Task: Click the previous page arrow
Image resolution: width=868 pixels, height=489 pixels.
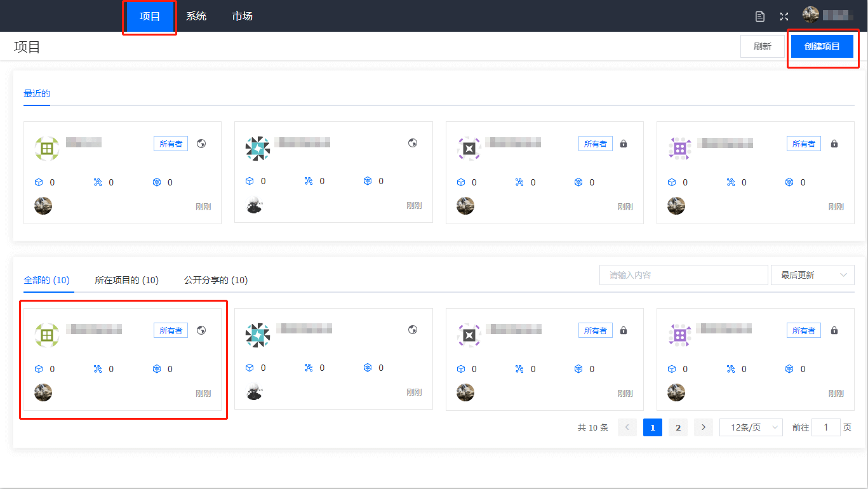Action: 627,427
